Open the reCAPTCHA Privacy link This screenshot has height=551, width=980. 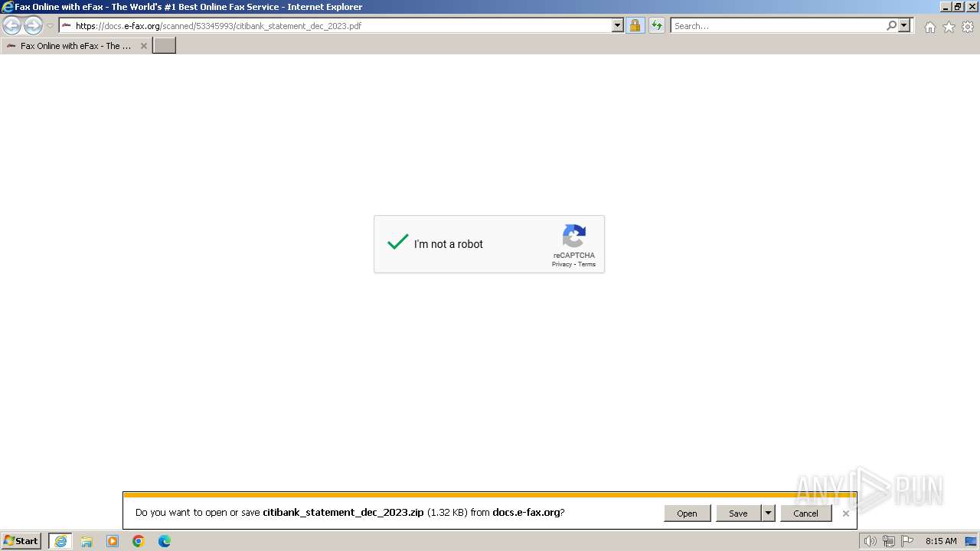tap(561, 264)
